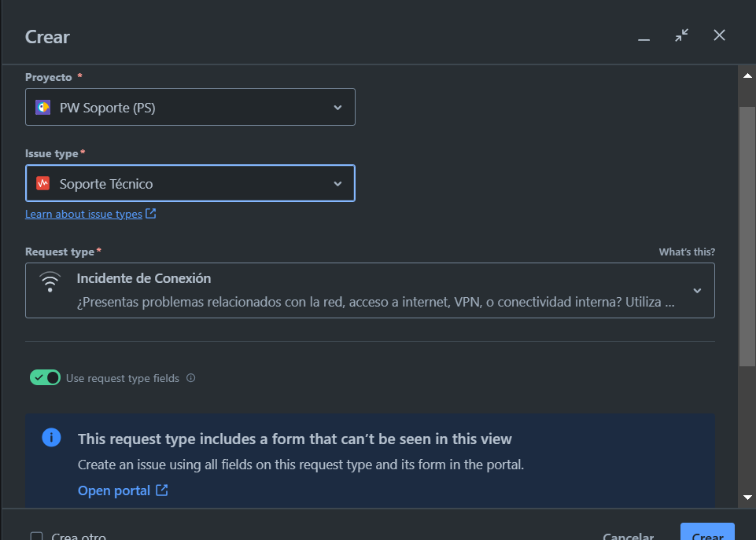Click the blue Crear submit button
Viewport: 756px width, 540px height.
[x=706, y=534]
